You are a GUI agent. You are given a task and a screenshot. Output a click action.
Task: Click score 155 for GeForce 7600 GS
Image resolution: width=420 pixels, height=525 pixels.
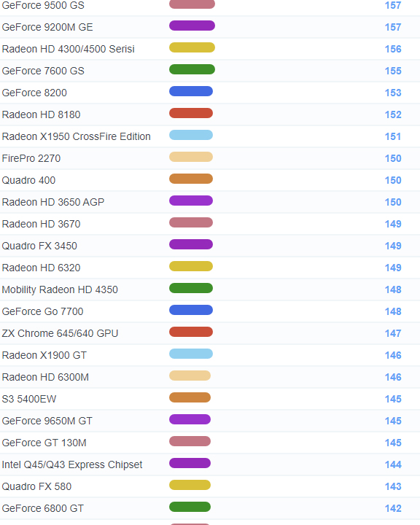(x=393, y=71)
